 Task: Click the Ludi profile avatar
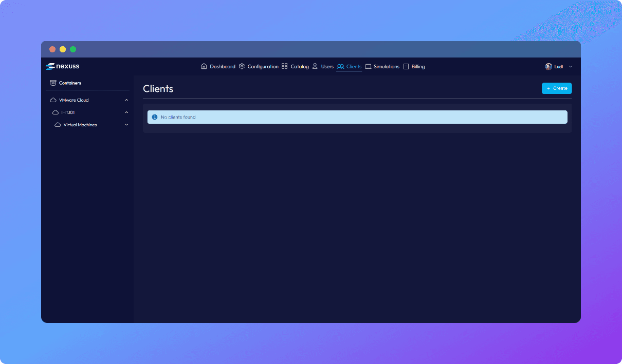(548, 67)
